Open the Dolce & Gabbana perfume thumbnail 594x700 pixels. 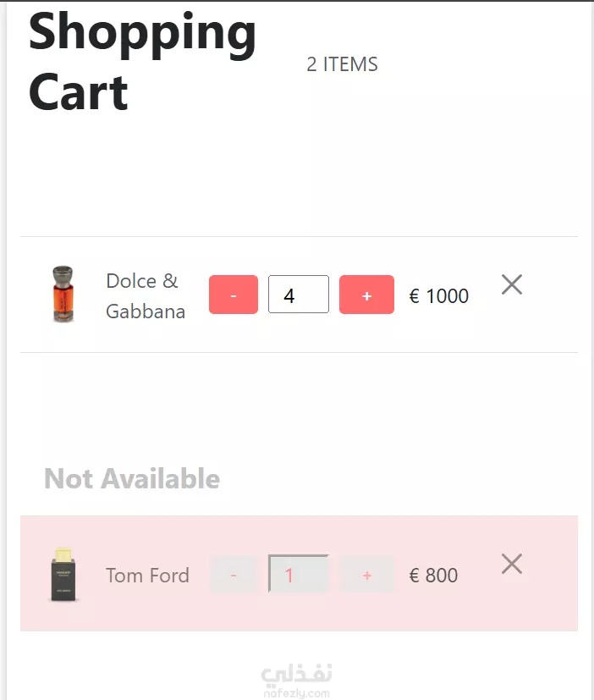coord(63,294)
